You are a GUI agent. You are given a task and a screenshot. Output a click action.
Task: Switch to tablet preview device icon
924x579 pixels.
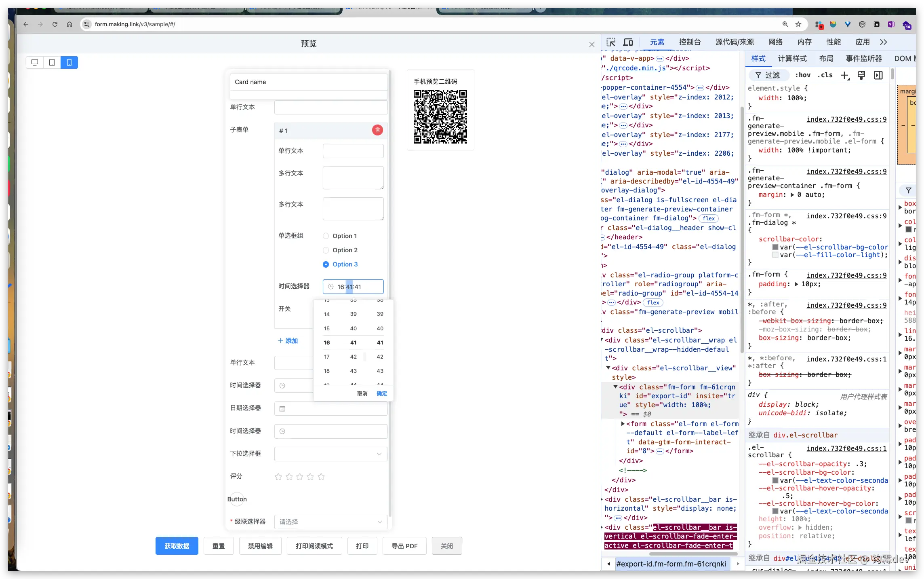pyautogui.click(x=52, y=62)
